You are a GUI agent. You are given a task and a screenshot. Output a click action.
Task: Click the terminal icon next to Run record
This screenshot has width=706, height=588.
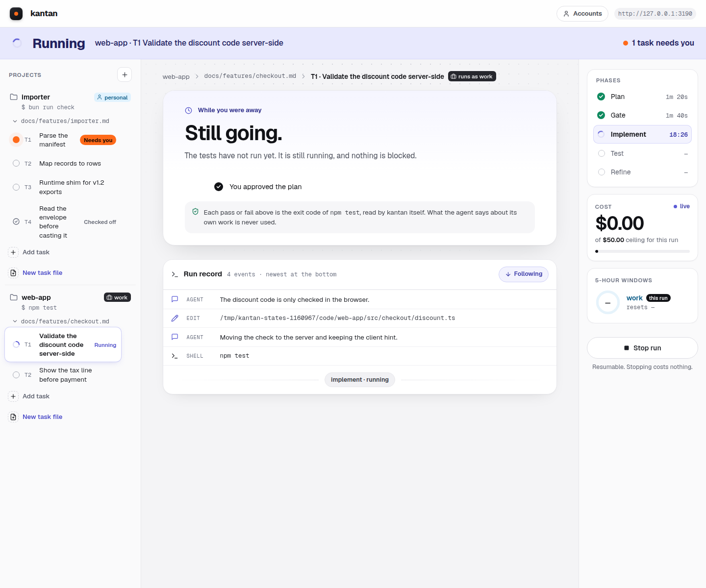(x=175, y=274)
